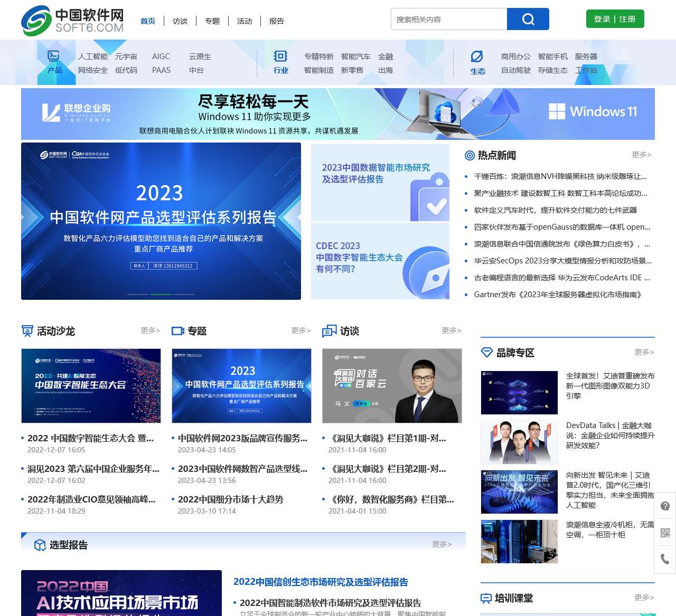This screenshot has height=616, width=676.
Task: Open the 访谈 nav item
Action: (180, 21)
